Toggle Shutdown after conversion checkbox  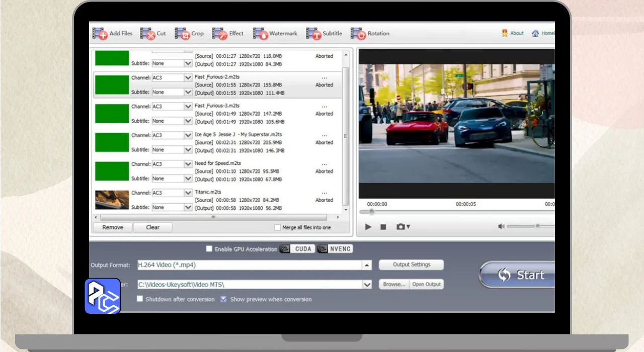(x=140, y=299)
